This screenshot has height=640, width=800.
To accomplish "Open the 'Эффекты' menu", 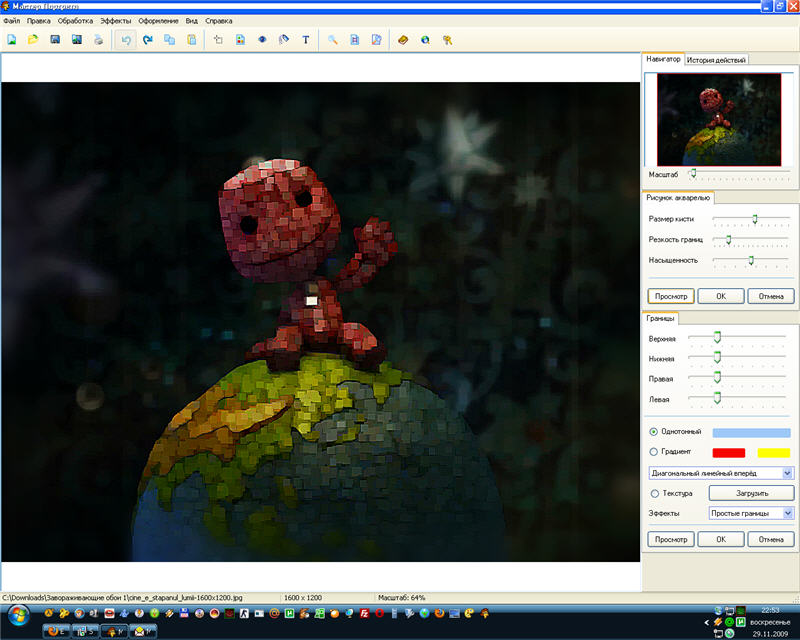I will coord(115,20).
